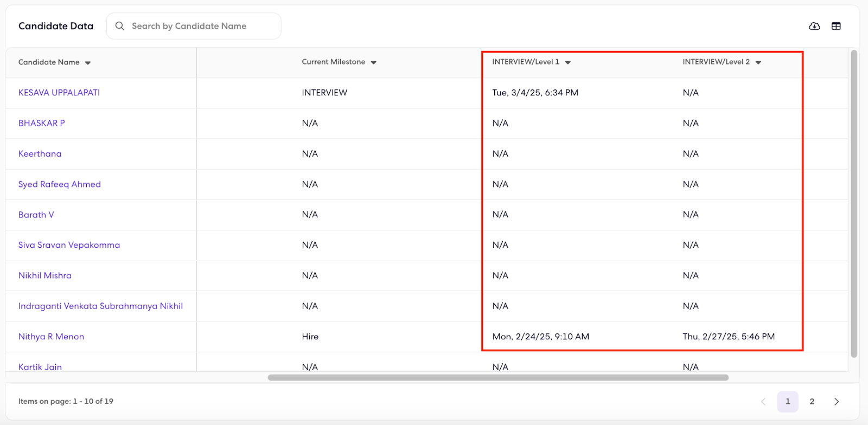Click the INTERVIEW/Level 1 header text
868x425 pixels.
[x=526, y=62]
